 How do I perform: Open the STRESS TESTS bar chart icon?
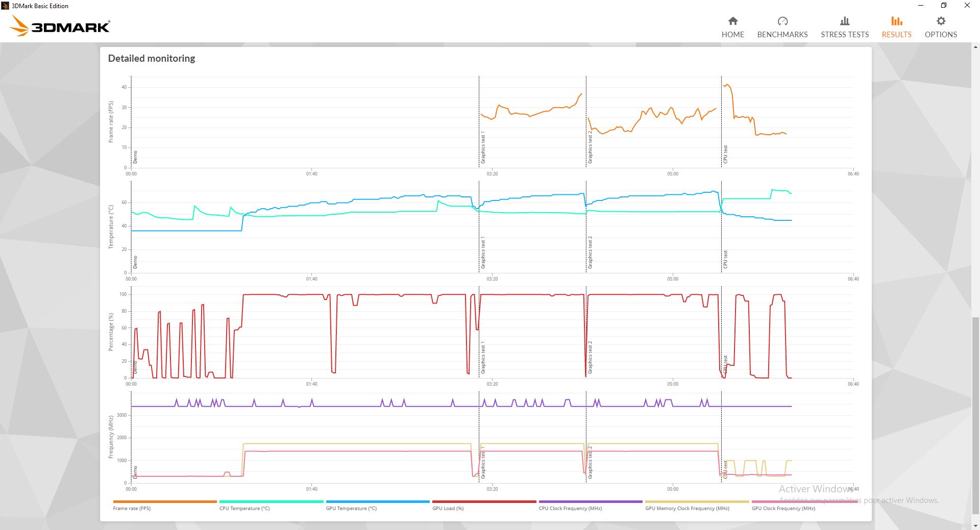click(x=845, y=21)
